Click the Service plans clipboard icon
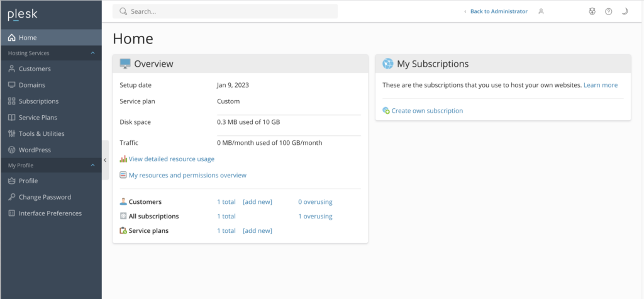This screenshot has width=644, height=299. coord(123,231)
